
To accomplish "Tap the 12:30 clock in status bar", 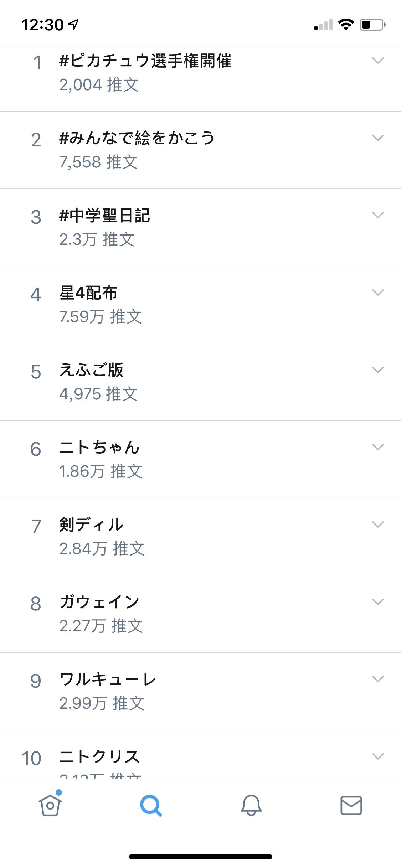I will (42, 25).
